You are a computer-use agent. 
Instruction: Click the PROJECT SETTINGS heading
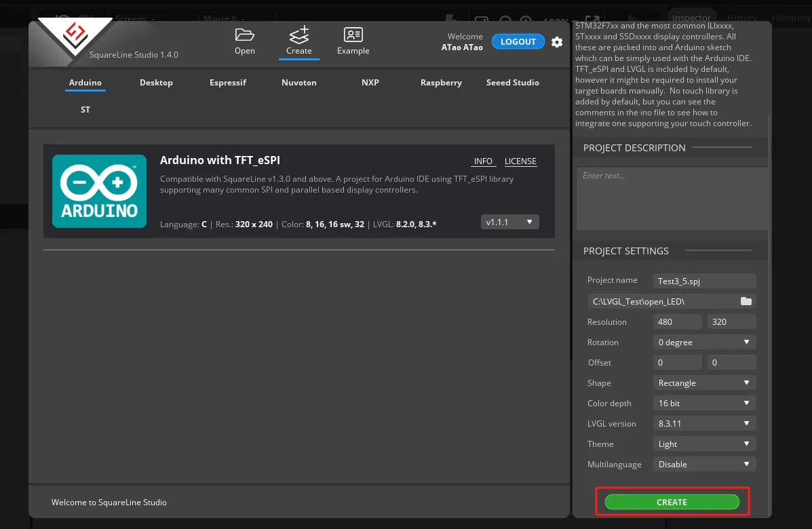625,251
